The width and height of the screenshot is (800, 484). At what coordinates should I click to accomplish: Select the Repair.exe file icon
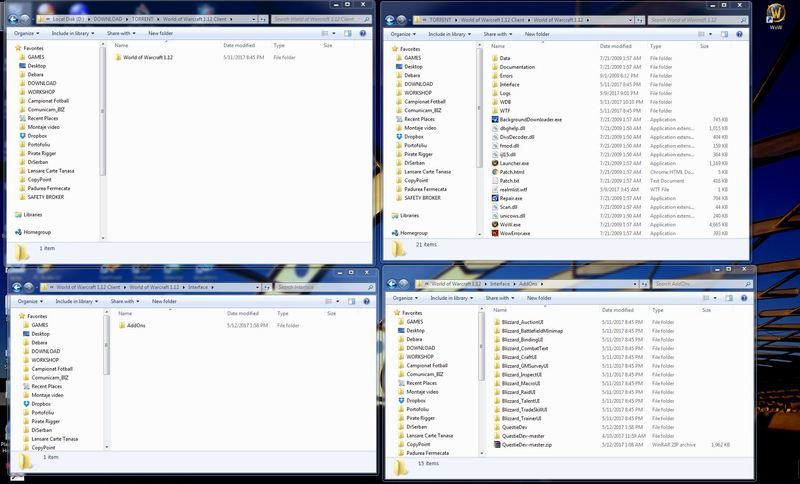(492, 198)
